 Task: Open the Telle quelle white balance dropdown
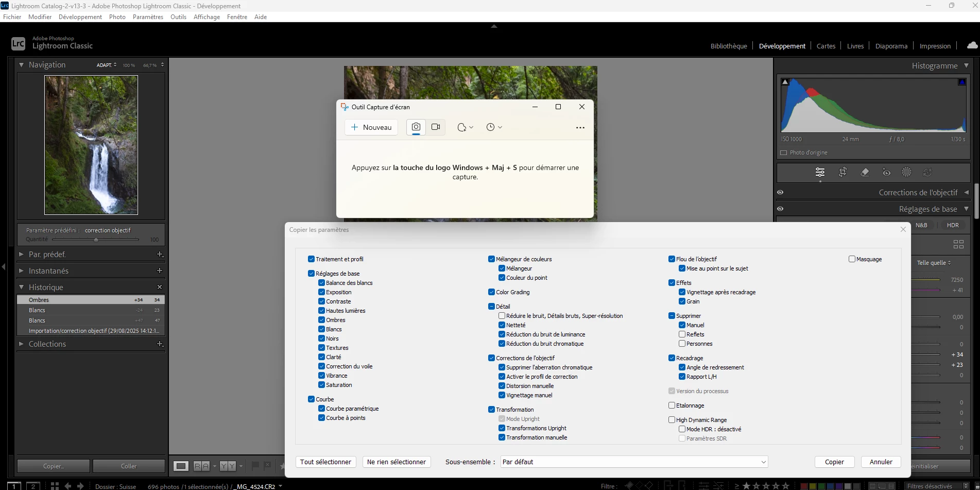pos(934,263)
